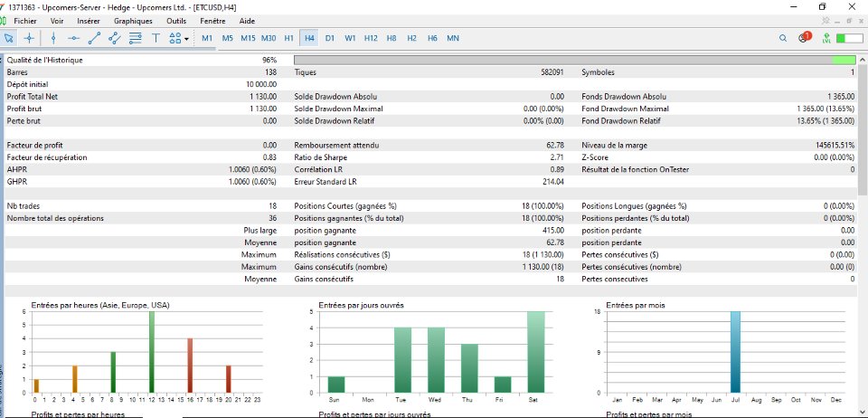This screenshot has width=868, height=418.
Task: Pick the Fibonacci retracement tool
Action: [x=135, y=38]
